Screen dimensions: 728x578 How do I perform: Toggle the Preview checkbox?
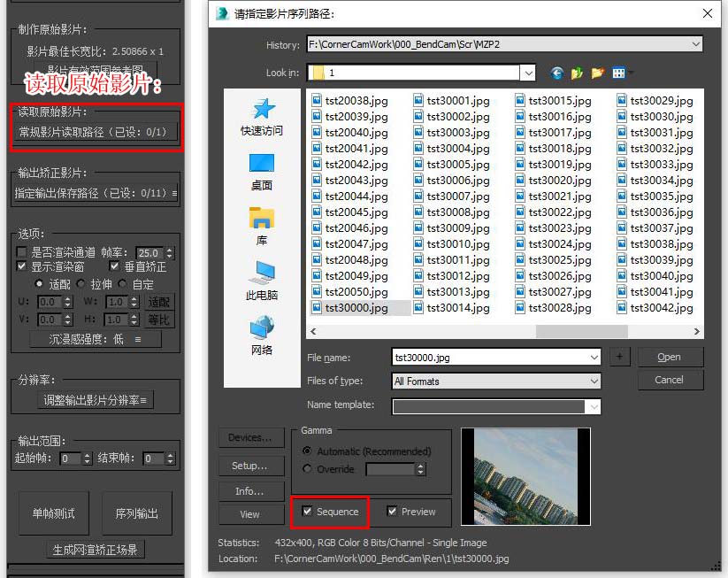pyautogui.click(x=392, y=512)
